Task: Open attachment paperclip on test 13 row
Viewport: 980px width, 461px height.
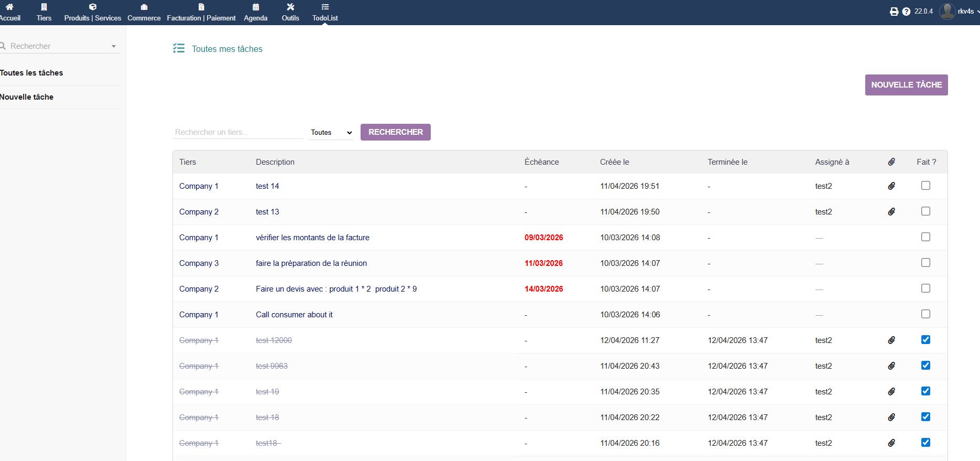Action: pyautogui.click(x=891, y=212)
